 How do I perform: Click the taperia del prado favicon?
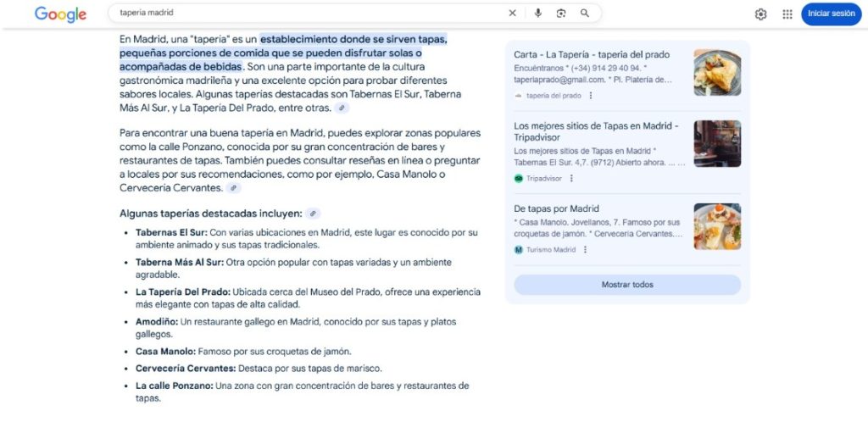(518, 95)
